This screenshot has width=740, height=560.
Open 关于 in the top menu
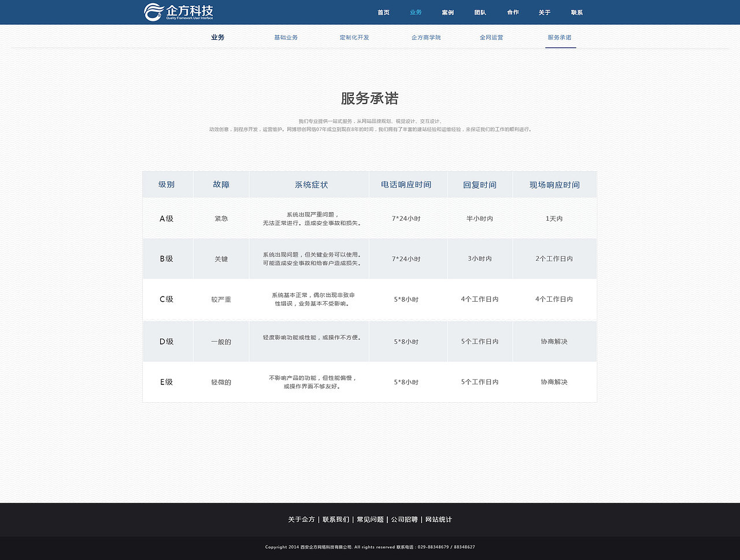coord(545,13)
